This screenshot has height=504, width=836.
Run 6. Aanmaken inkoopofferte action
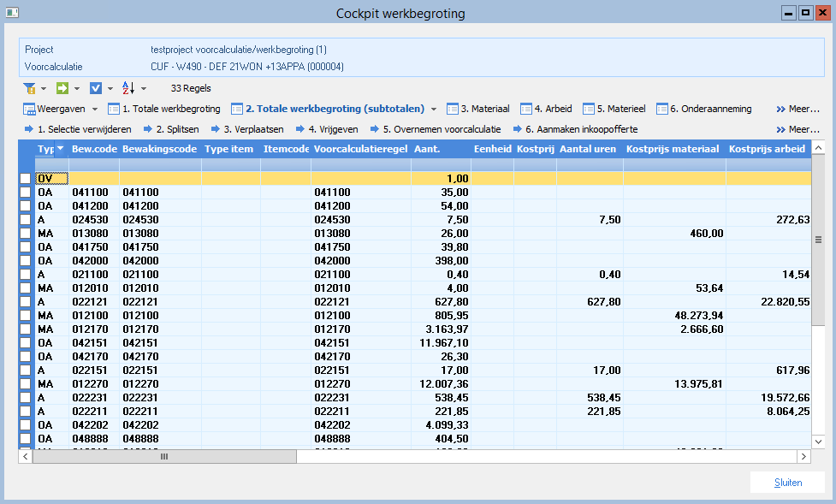582,129
